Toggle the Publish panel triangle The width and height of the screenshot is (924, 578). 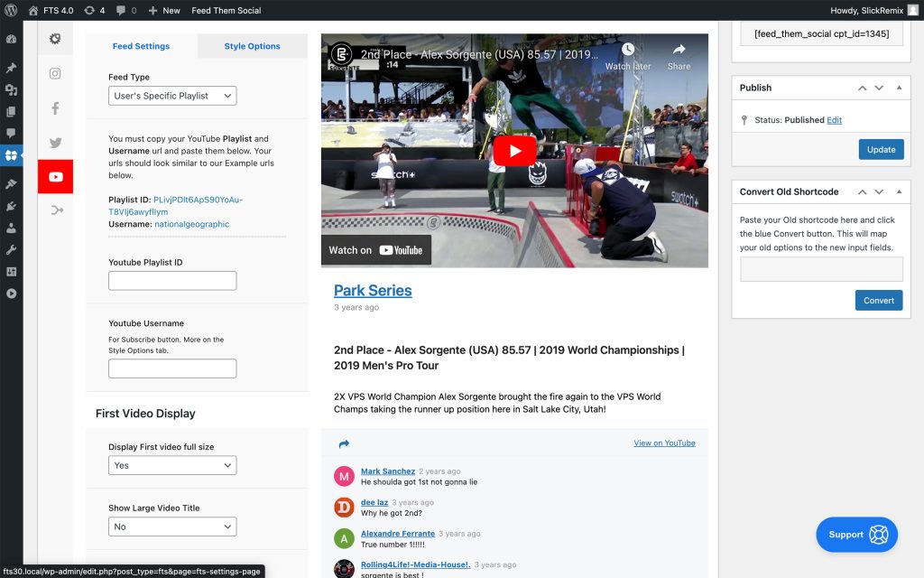[x=900, y=88]
